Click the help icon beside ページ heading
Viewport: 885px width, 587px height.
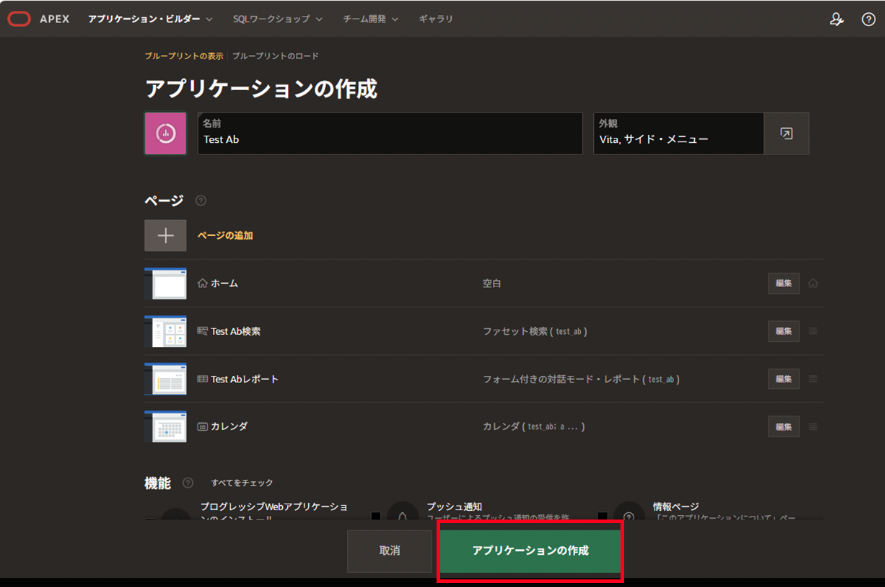point(201,201)
